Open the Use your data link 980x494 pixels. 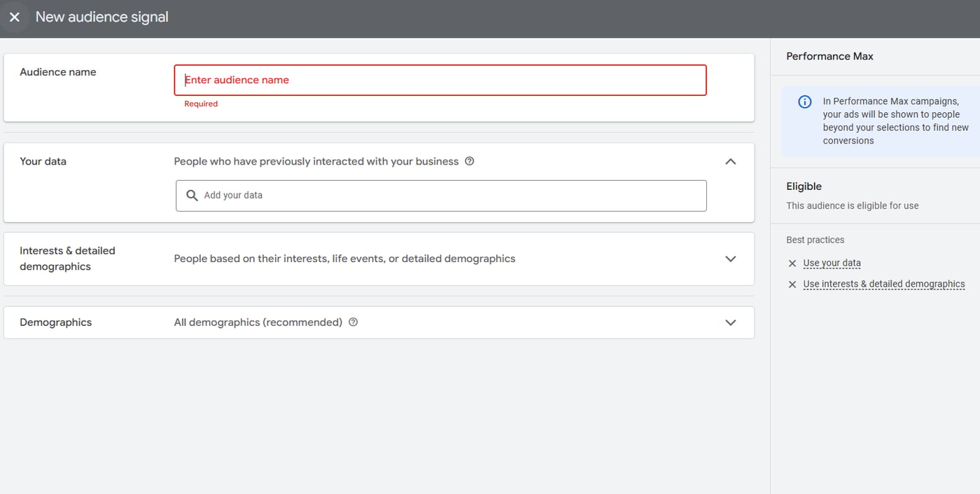tap(832, 263)
